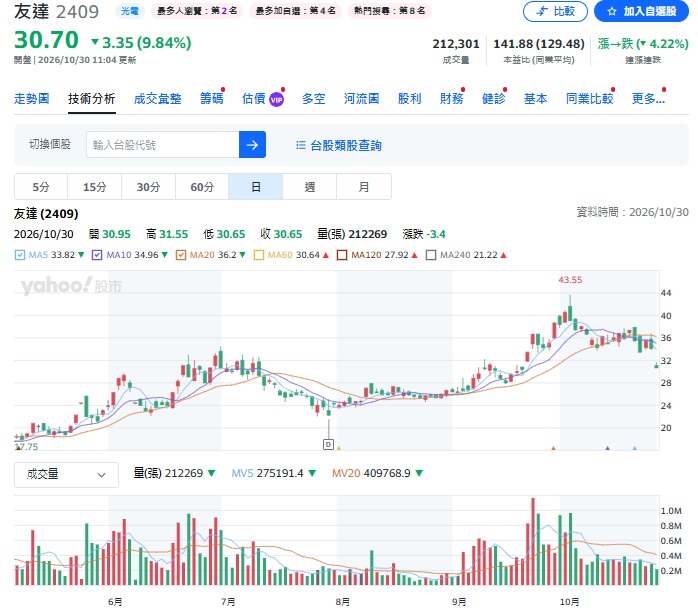Click the 43.55 high price label on chart
The height and width of the screenshot is (613, 698).
coord(570,280)
